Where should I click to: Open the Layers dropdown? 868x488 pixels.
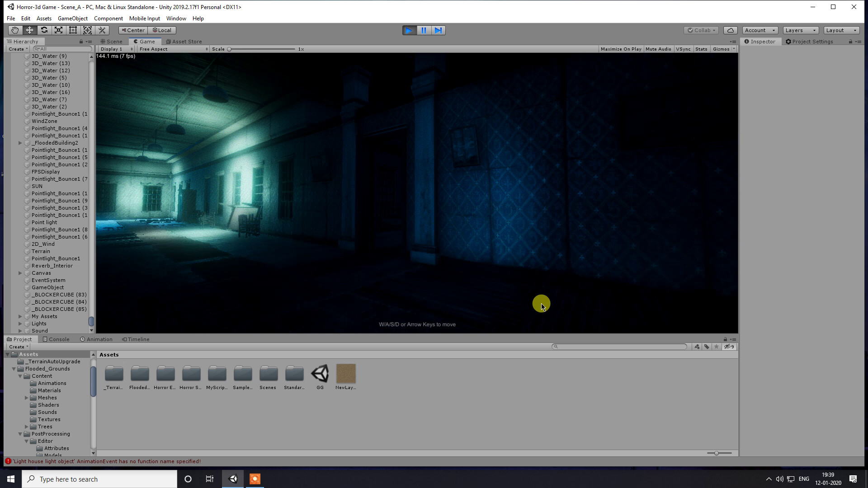801,30
